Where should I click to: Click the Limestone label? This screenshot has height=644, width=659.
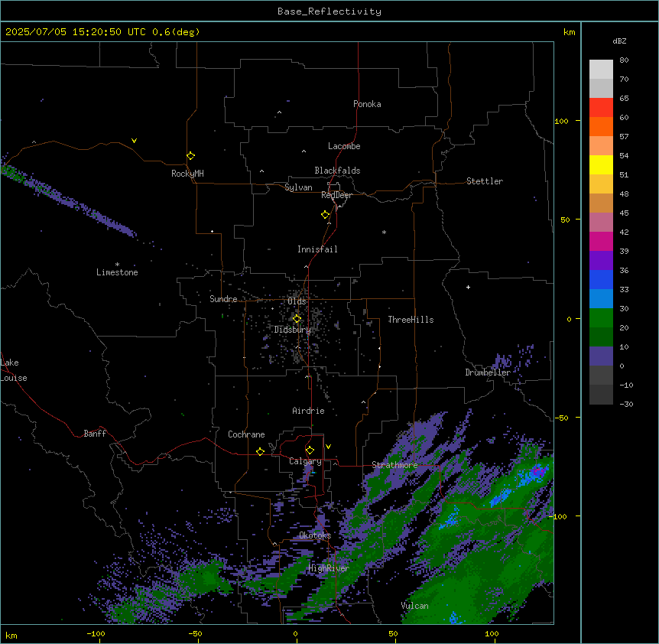coord(117,272)
